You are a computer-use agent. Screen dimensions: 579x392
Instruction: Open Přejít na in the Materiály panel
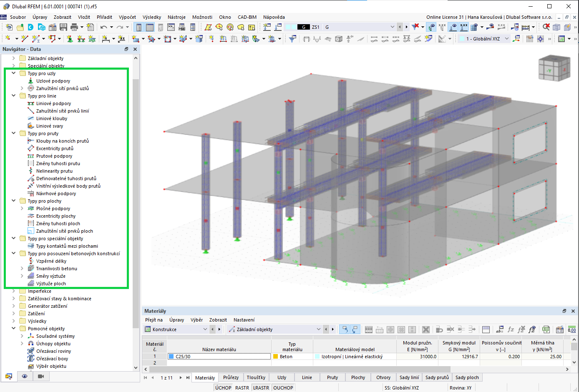[154, 320]
